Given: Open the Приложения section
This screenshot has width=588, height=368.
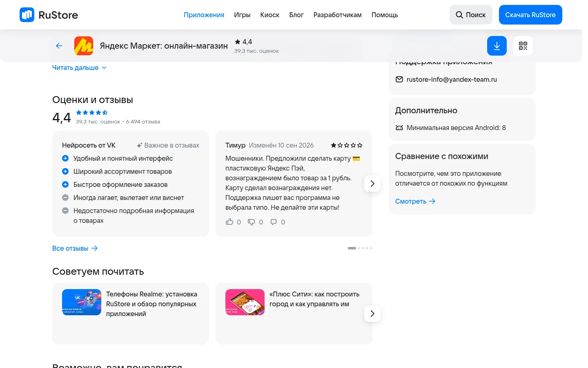Looking at the screenshot, I should 204,15.
